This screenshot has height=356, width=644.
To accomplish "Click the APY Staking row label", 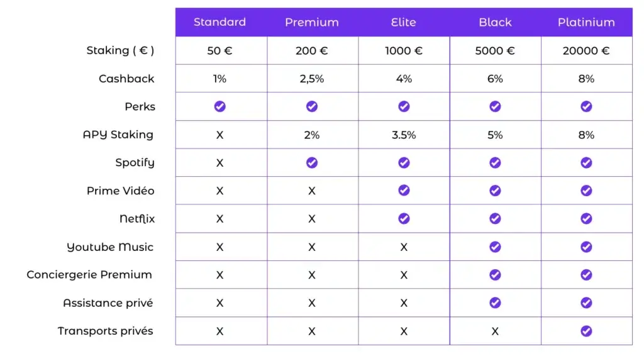I will click(x=118, y=135).
